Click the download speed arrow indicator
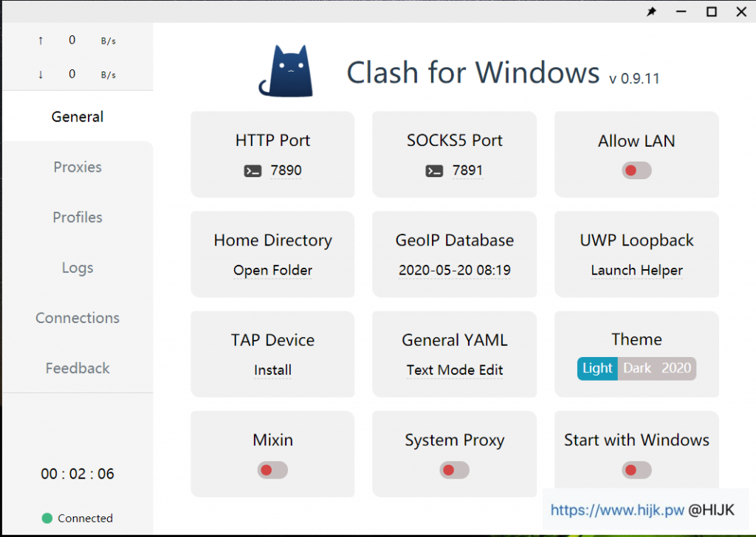 [40, 74]
